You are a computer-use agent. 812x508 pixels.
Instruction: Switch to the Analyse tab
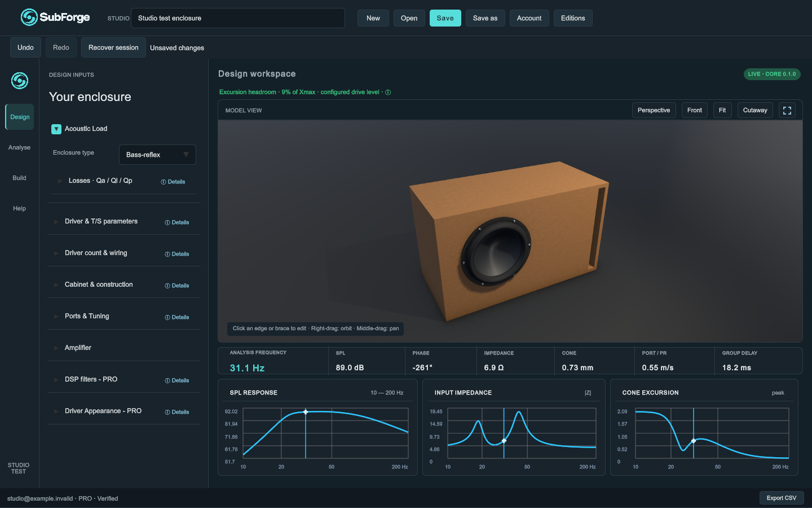[x=19, y=147]
